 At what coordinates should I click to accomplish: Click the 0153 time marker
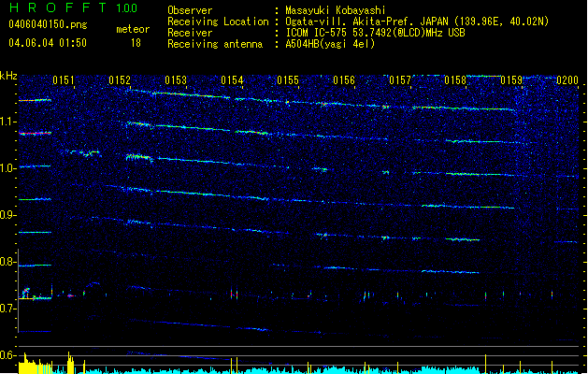(x=176, y=81)
